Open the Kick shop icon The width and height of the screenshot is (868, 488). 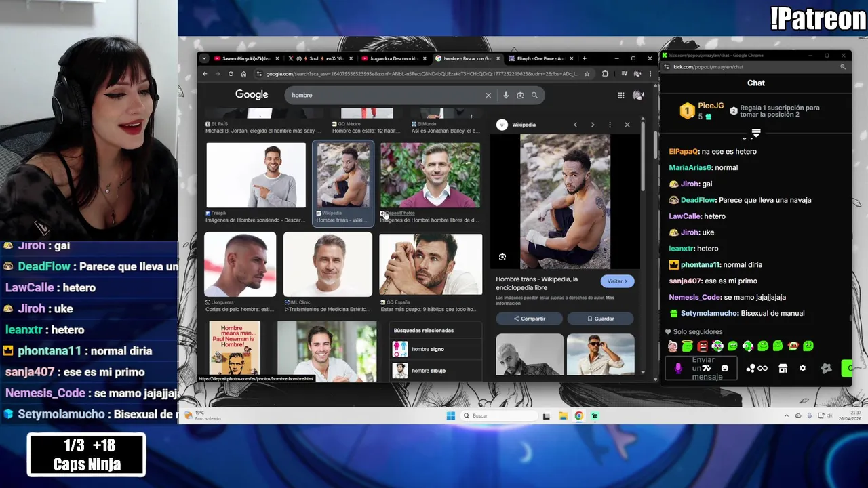click(783, 368)
